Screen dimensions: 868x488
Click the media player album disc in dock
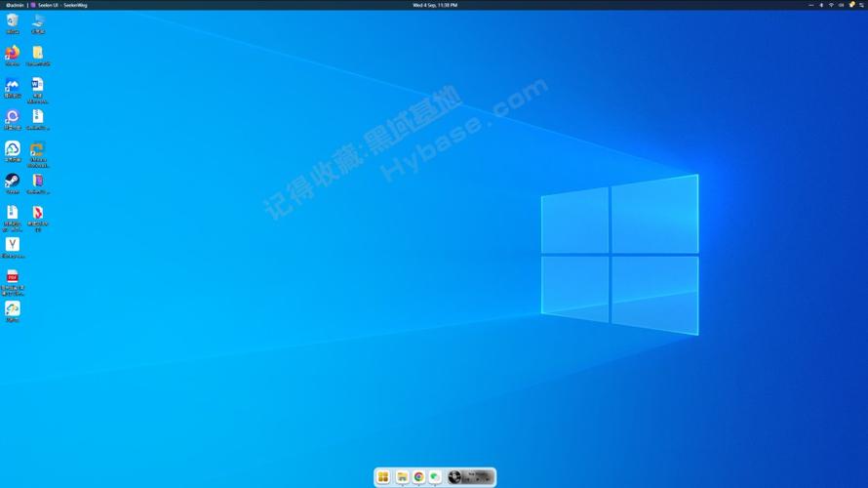coord(454,477)
